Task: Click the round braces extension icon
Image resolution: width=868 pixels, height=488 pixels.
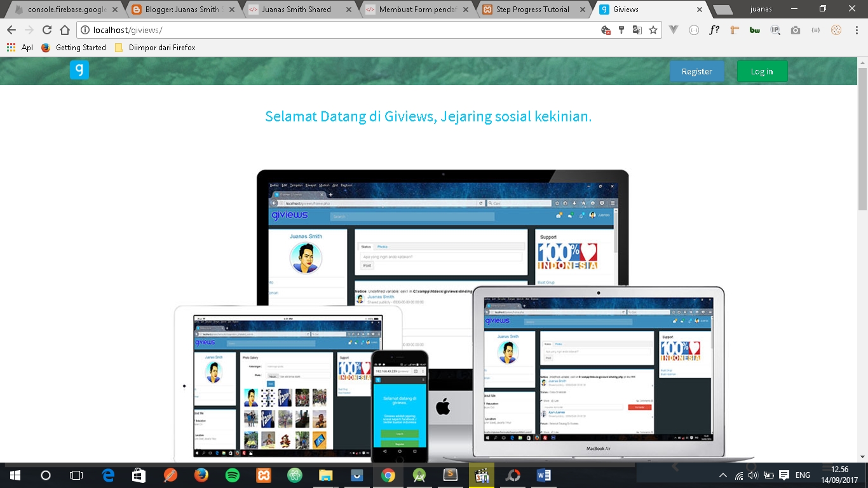Action: [x=694, y=30]
